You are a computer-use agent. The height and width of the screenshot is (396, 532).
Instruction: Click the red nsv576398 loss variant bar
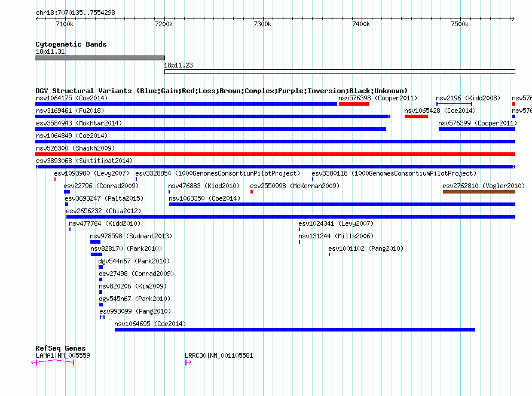[354, 104]
